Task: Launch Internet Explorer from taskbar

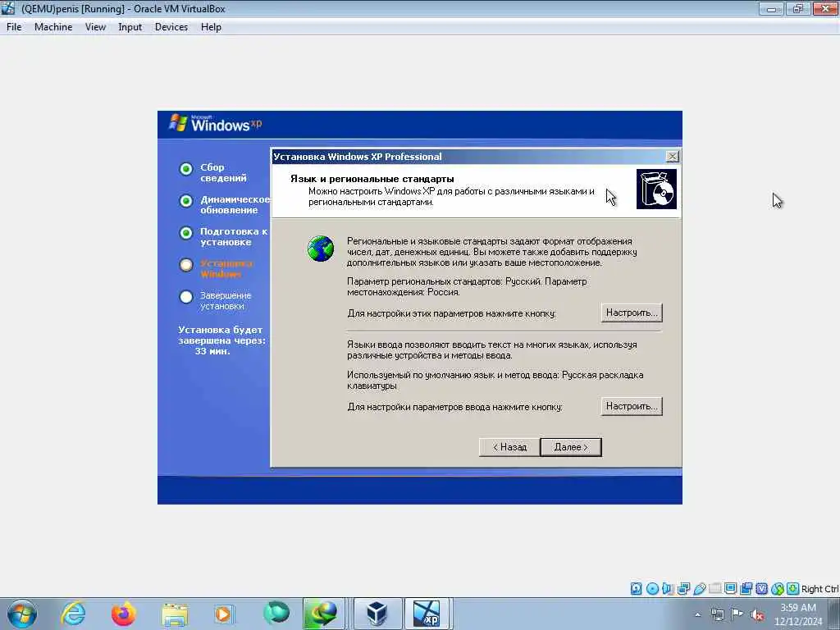Action: 73,614
